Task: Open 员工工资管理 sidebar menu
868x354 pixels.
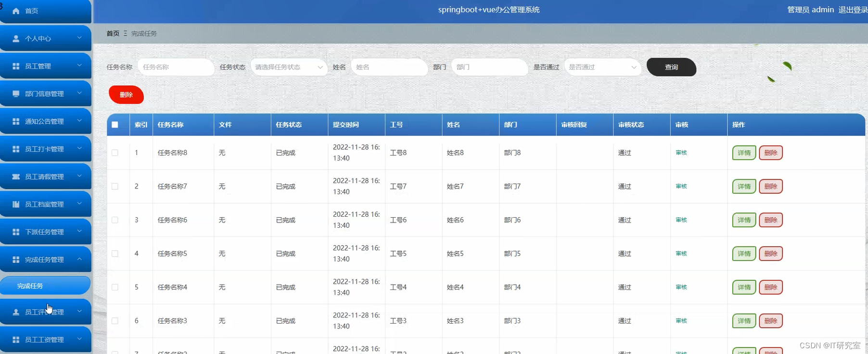Action: pyautogui.click(x=46, y=340)
